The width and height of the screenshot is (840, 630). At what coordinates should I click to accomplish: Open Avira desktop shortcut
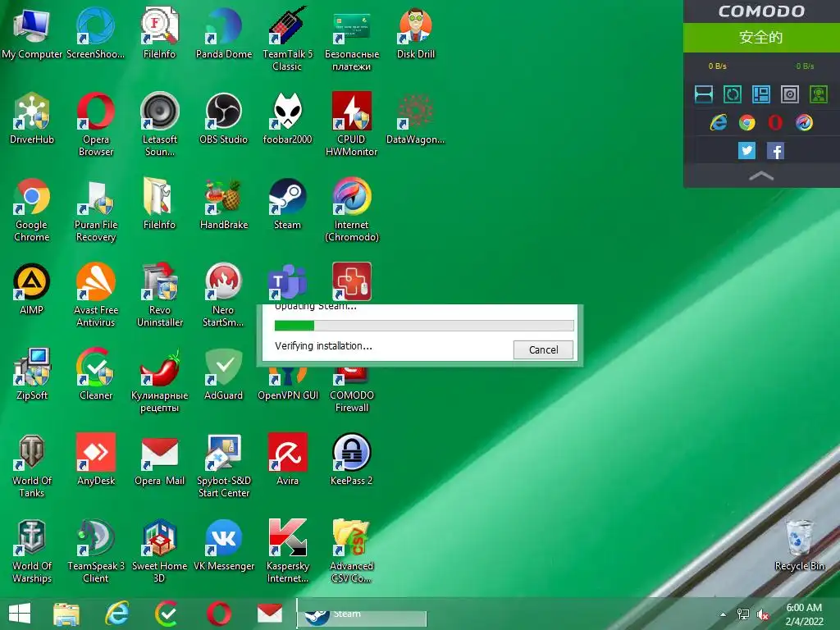pos(287,459)
